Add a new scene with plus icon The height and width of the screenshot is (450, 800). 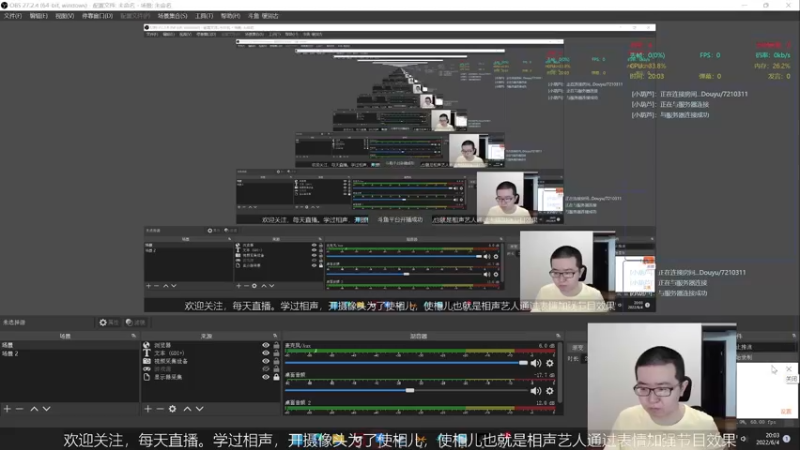click(x=7, y=409)
